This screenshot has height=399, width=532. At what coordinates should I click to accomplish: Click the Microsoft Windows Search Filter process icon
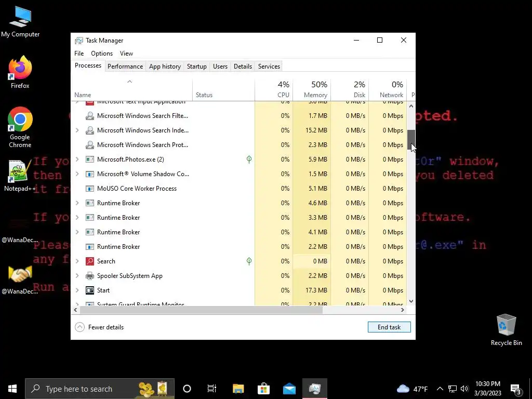(89, 116)
